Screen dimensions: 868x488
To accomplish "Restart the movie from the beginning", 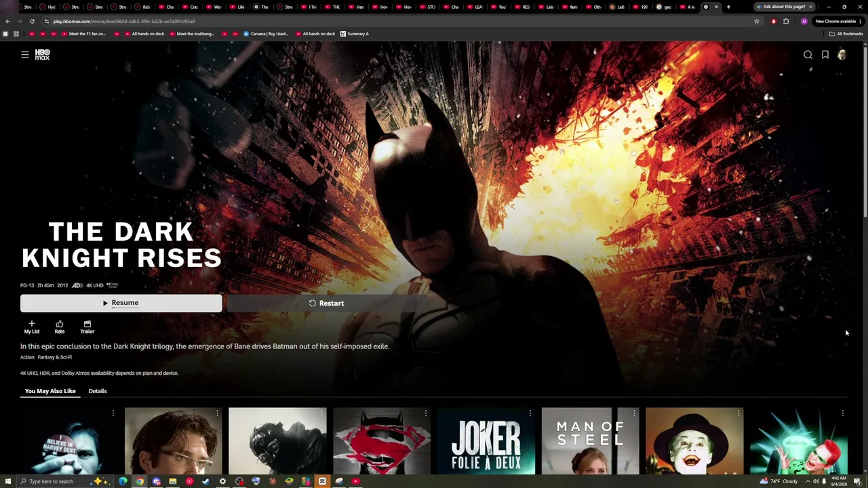I will pos(326,303).
